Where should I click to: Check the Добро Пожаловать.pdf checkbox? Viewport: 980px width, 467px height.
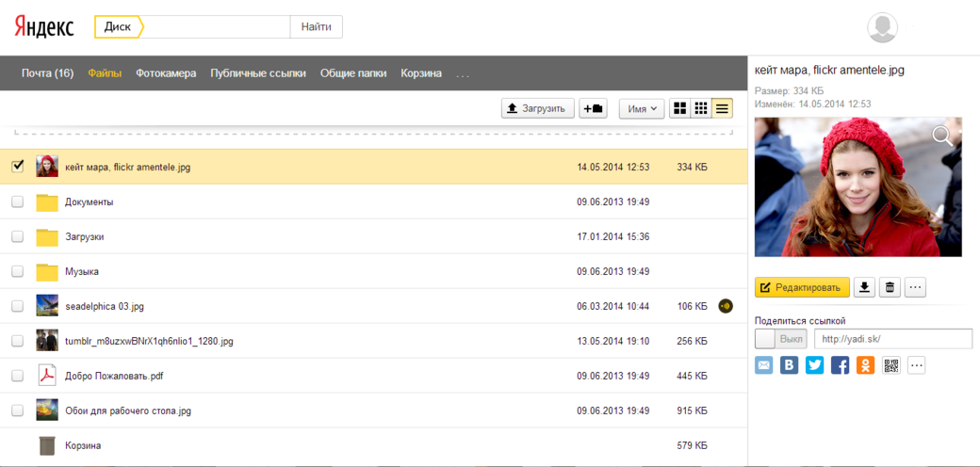pos(18,376)
